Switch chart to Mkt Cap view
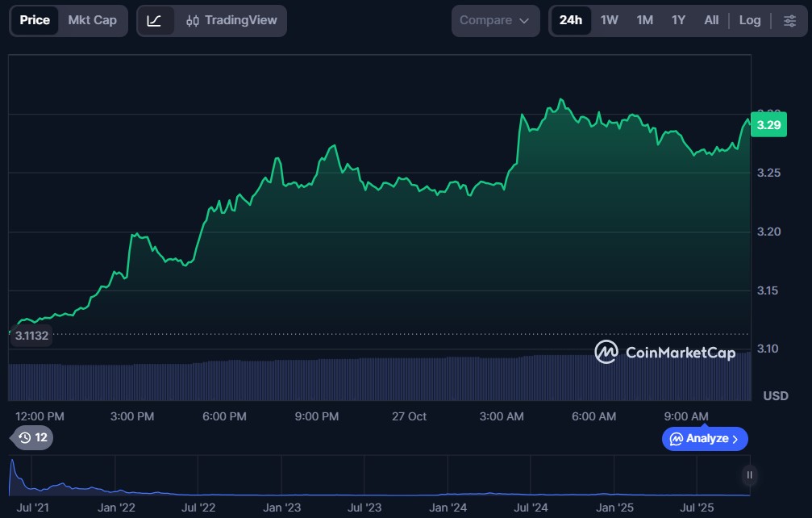Screen dimensions: 812x518 pyautogui.click(x=92, y=21)
